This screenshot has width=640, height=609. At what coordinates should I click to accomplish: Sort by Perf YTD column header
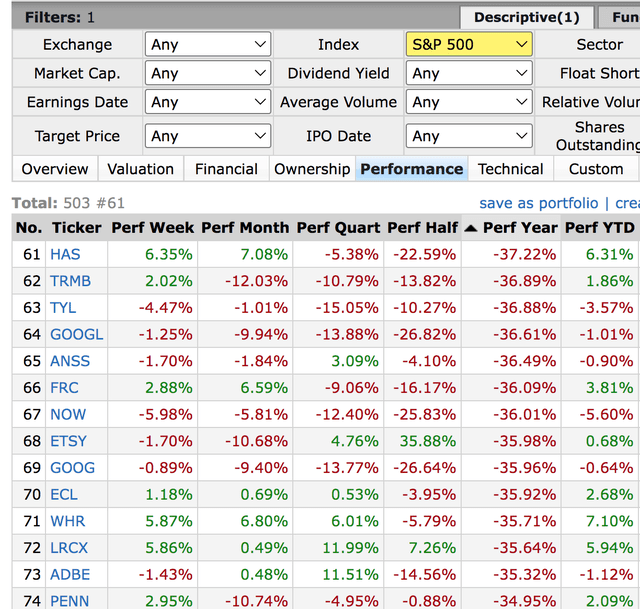click(x=600, y=227)
